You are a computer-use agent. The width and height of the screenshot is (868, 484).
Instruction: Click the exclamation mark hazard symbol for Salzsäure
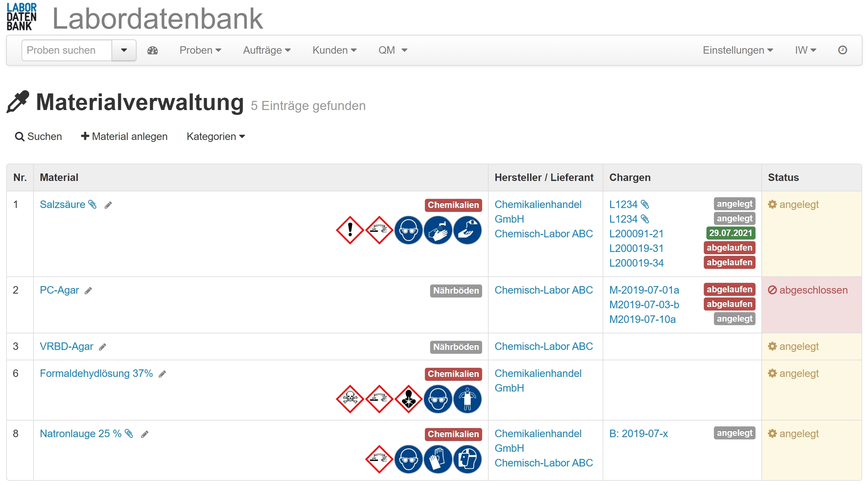point(350,230)
